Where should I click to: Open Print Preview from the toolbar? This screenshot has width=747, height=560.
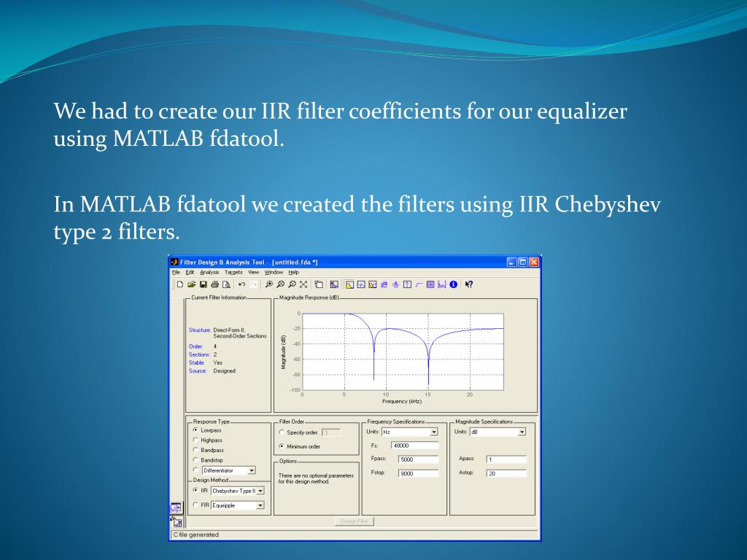point(226,284)
